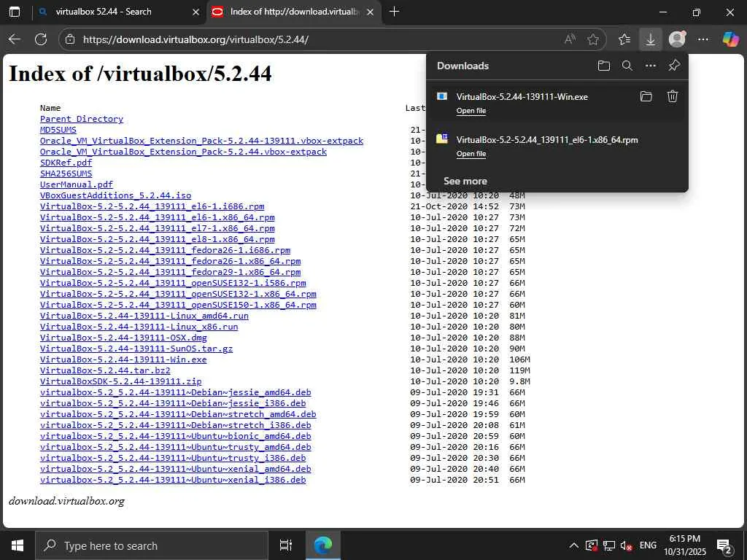Viewport: 747px width, 560px height.
Task: Open SHA256SUMS link
Action: click(x=66, y=174)
